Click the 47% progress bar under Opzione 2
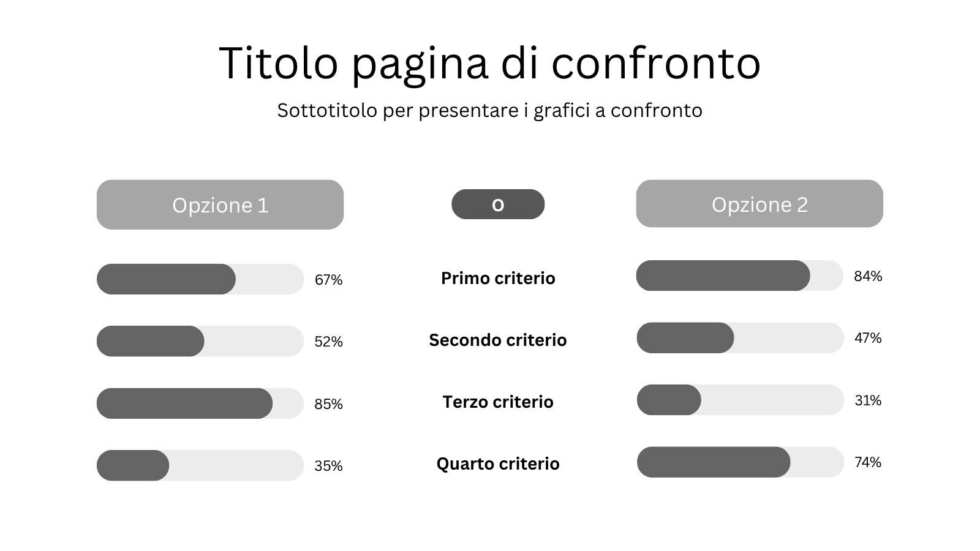Viewport: 980px width, 551px height. pyautogui.click(x=740, y=338)
